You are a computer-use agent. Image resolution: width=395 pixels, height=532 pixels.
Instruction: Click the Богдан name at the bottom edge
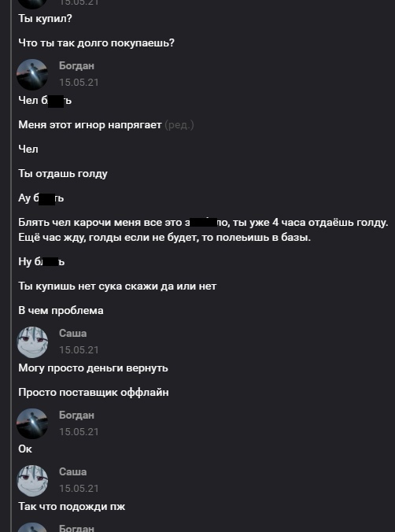(x=76, y=528)
